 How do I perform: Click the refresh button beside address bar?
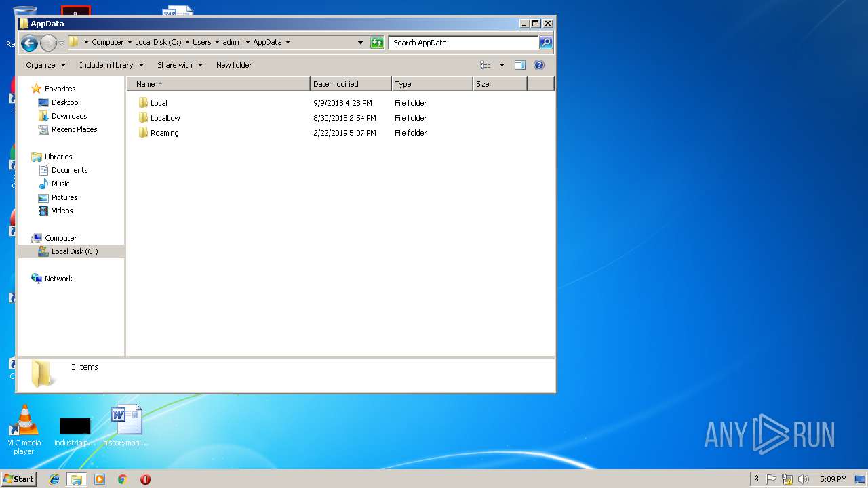pyautogui.click(x=377, y=43)
